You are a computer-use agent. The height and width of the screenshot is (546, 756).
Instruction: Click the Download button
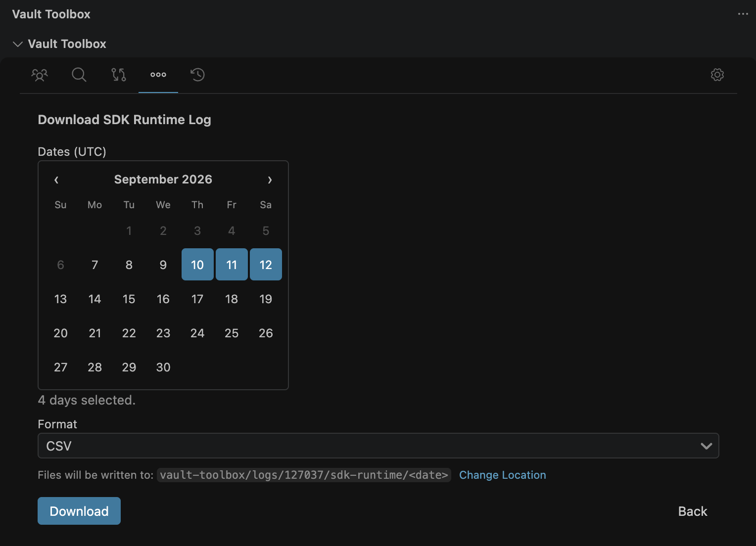(x=79, y=511)
